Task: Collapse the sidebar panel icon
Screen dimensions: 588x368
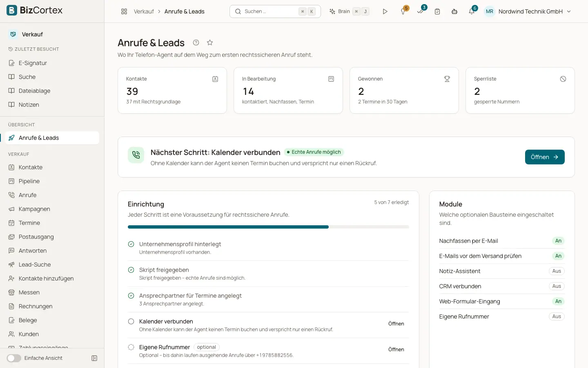Action: click(x=94, y=358)
